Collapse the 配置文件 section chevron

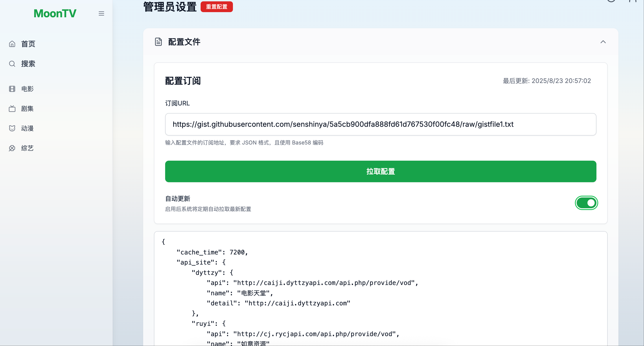pyautogui.click(x=603, y=42)
